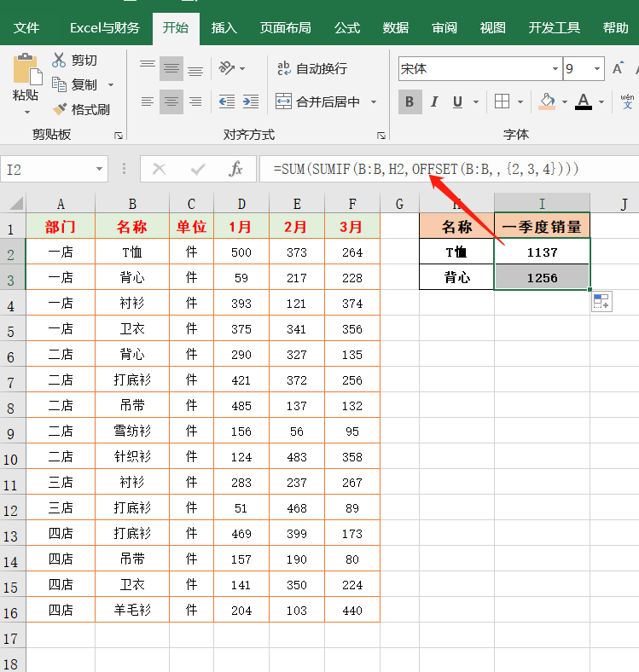Screen dimensions: 639x672
Task: Select cell I2 with value 1137
Action: [x=542, y=252]
